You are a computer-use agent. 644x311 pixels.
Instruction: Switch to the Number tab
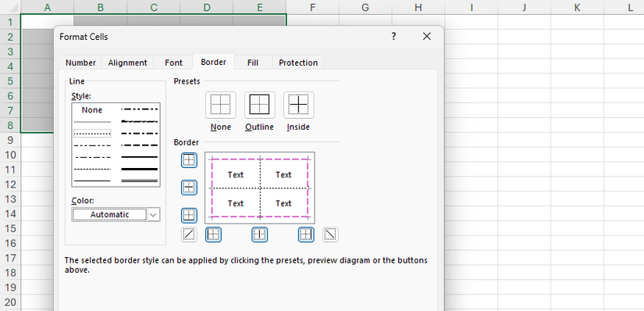tap(80, 63)
